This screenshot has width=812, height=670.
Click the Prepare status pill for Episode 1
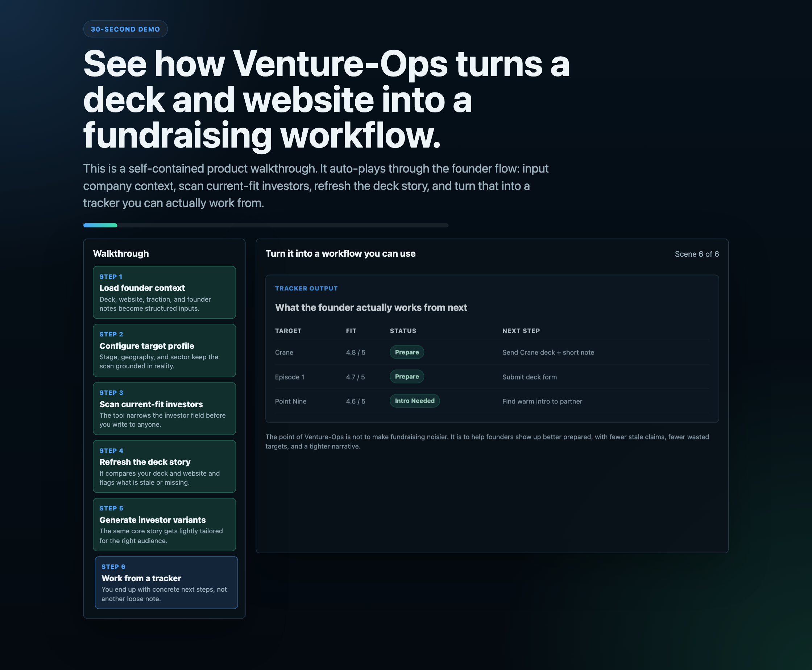pyautogui.click(x=407, y=377)
